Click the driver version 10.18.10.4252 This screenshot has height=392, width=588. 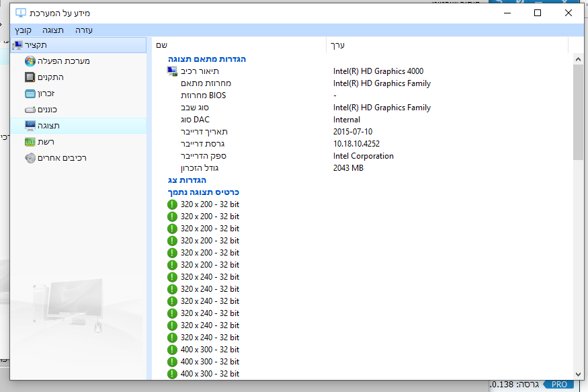click(x=356, y=144)
